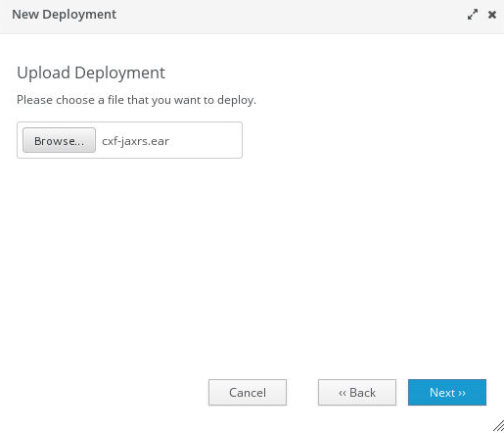This screenshot has width=504, height=433.
Task: Select the cxf-jaxrs.ear file name text
Action: pyautogui.click(x=135, y=141)
